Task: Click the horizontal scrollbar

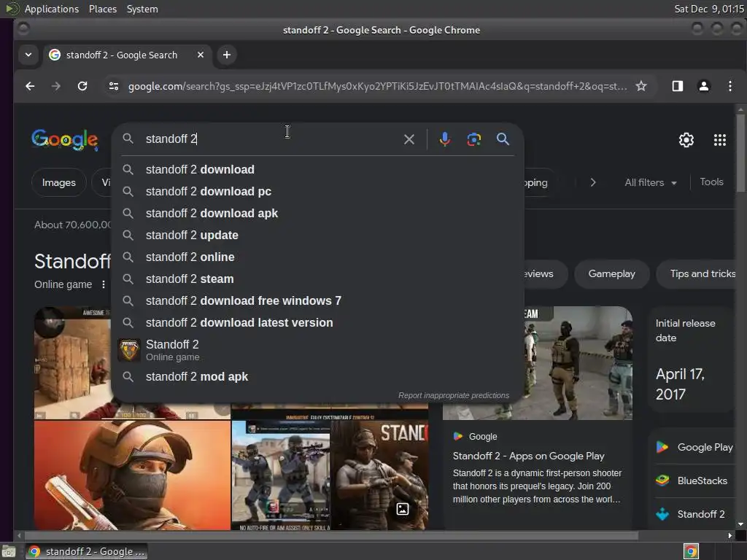Action: (331, 536)
